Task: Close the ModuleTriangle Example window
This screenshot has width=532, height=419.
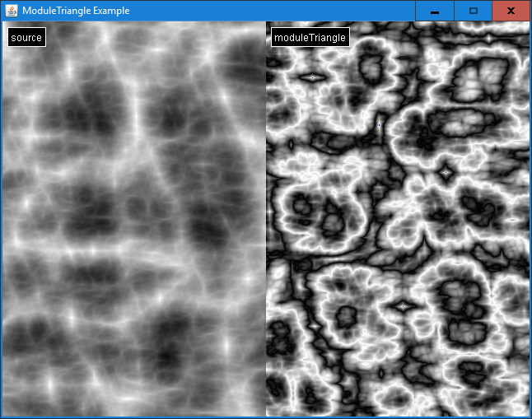Action: 511,11
